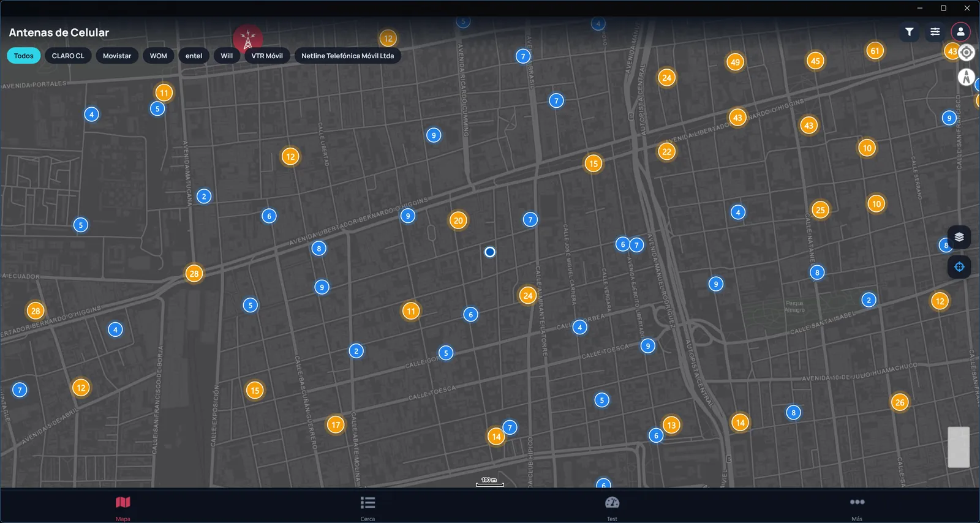Enable the entel carrier filter
Viewport: 980px width, 523px height.
tap(194, 56)
